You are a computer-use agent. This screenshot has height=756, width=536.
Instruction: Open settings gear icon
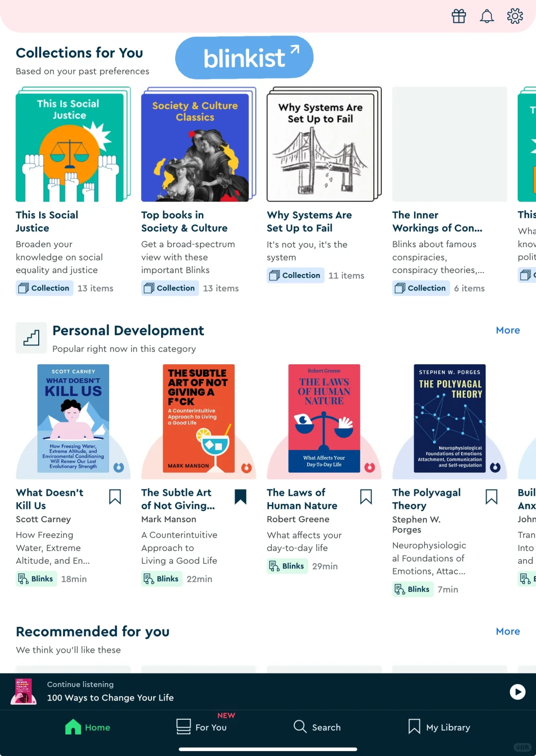(515, 16)
